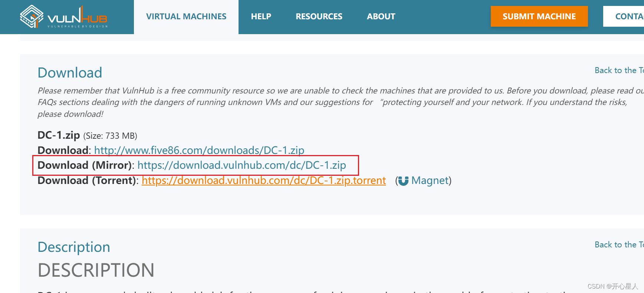Select the italic text starting Please remember that VulnHub
The height and width of the screenshot is (293, 644).
[x=341, y=102]
